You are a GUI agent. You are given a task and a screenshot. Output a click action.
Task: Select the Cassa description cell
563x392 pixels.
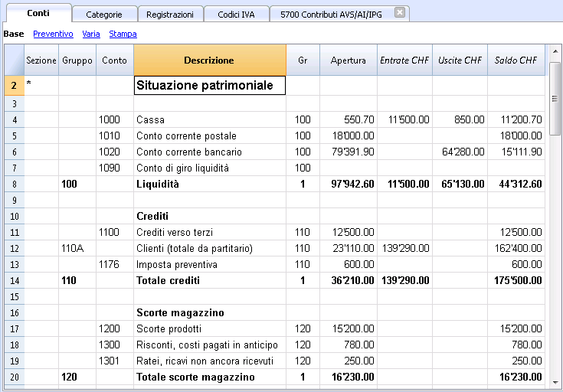pos(210,119)
